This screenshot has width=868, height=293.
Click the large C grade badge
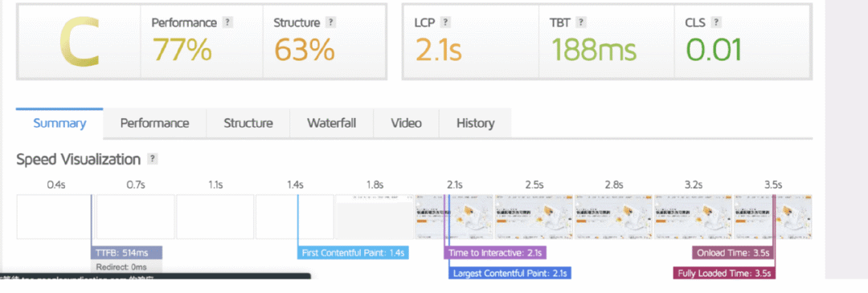tap(80, 42)
